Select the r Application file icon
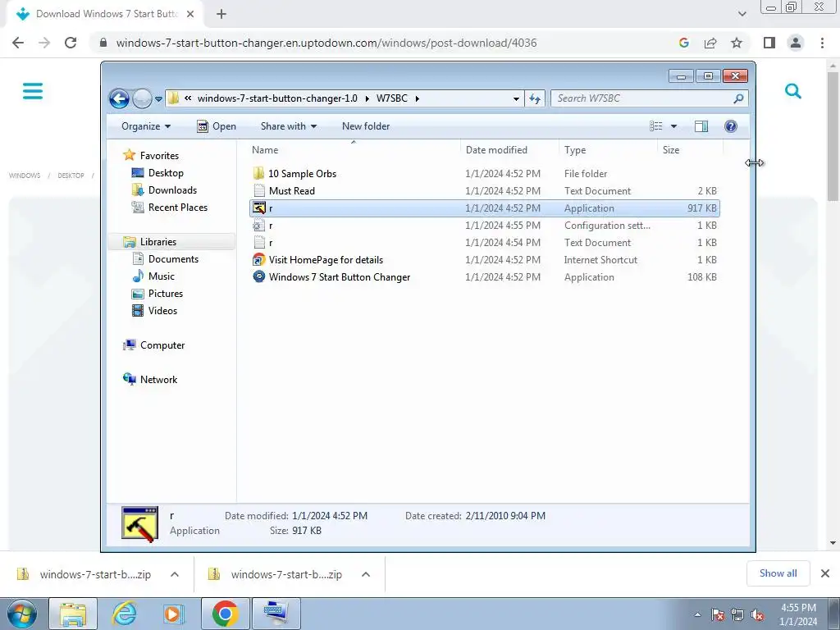Image resolution: width=840 pixels, height=630 pixels. [259, 208]
